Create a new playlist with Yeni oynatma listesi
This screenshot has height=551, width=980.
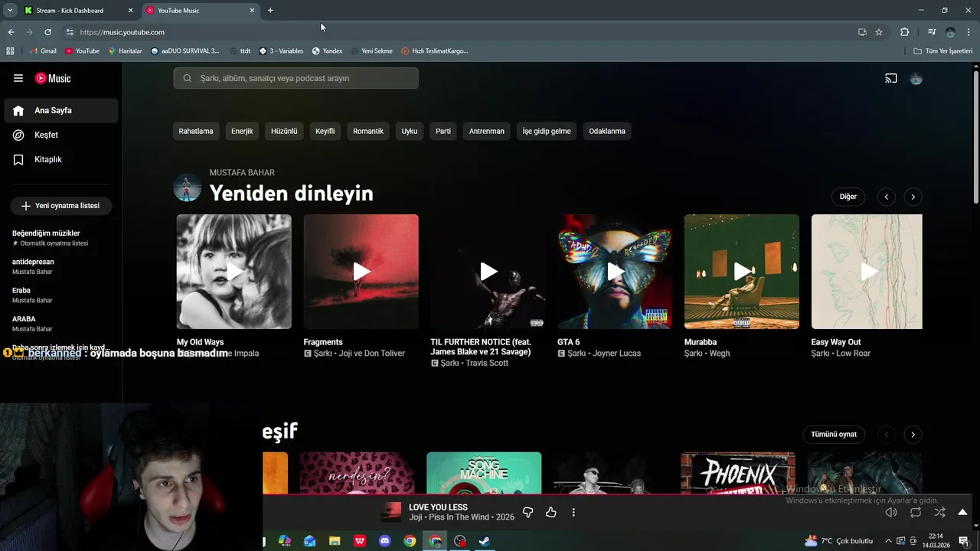pyautogui.click(x=60, y=206)
